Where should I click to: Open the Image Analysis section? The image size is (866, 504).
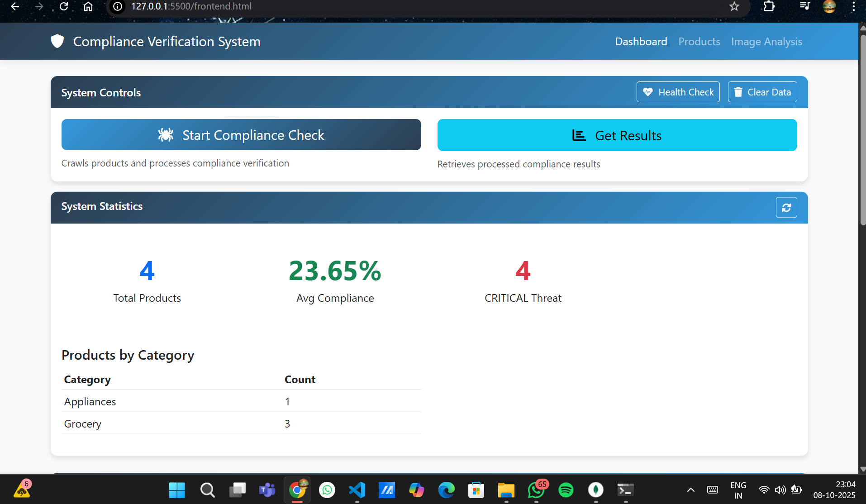[766, 41]
